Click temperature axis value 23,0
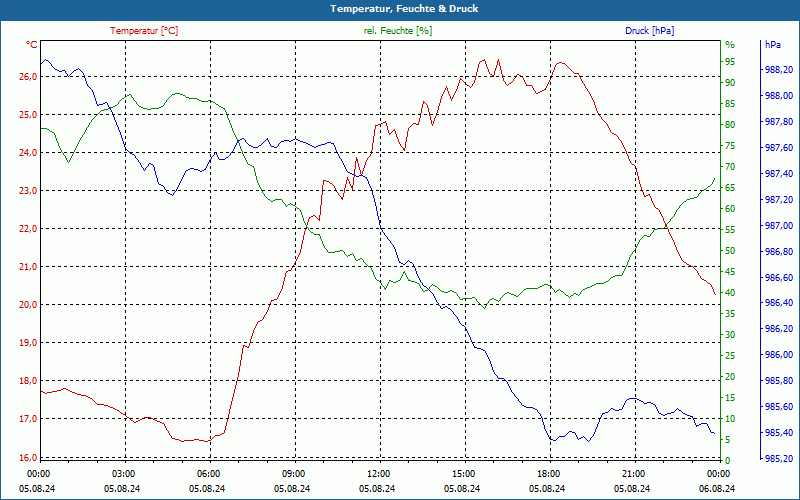This screenshot has width=800, height=500. (x=29, y=190)
